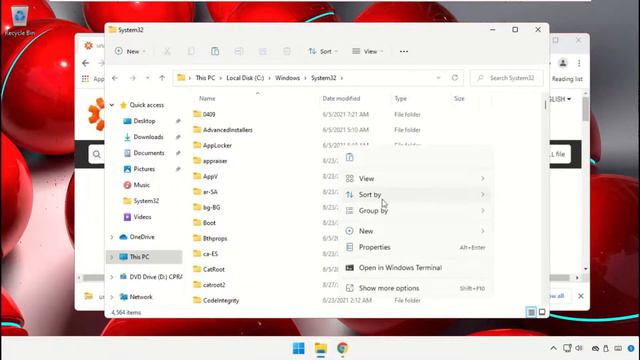Click the Cut scissors icon
Screen dimensions: 640x360
pos(167,51)
